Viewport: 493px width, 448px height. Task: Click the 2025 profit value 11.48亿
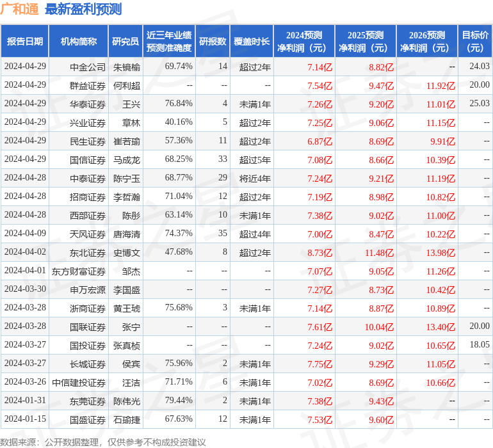click(x=379, y=253)
